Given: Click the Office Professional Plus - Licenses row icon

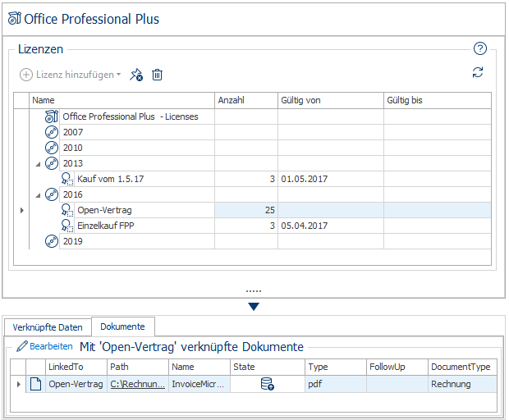Looking at the screenshot, I should point(52,116).
